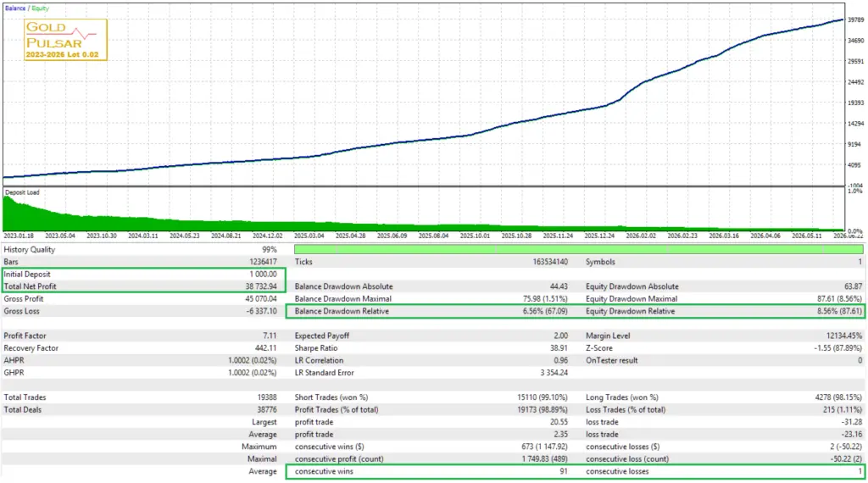
Task: Click the Total Net Profit value 38 732.94
Action: point(261,286)
